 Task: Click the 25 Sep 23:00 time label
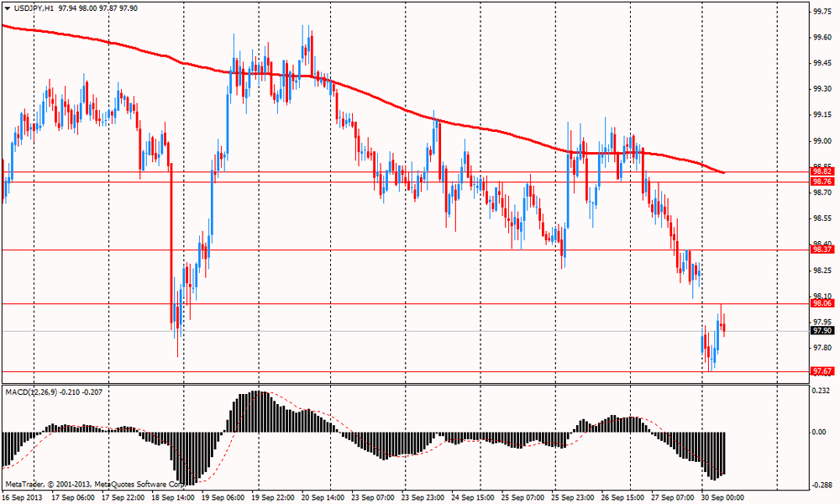click(575, 496)
